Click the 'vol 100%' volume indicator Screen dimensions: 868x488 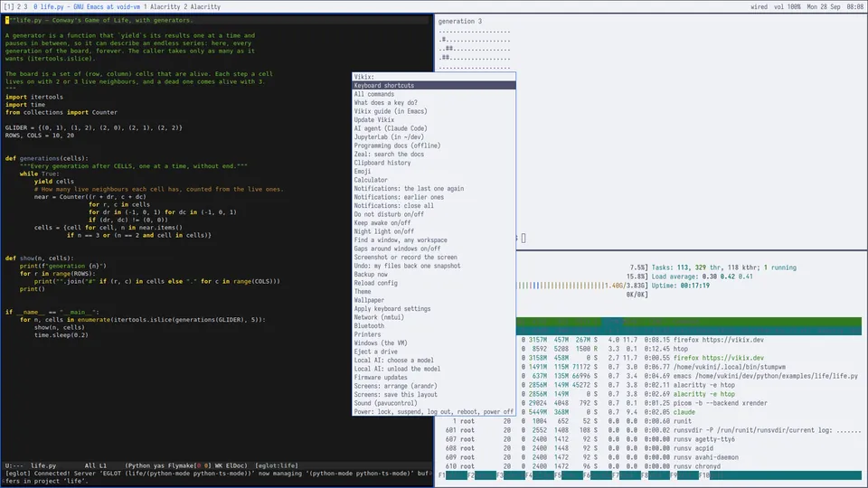[x=788, y=6]
